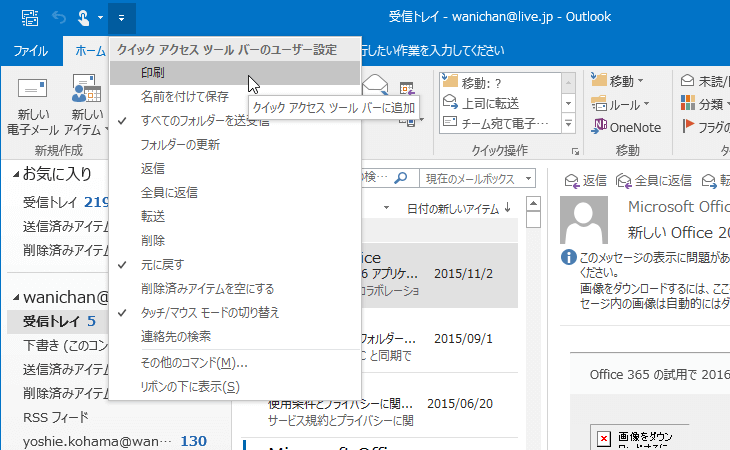Viewport: 730px width, 450px height.
Task: Click the Touch/Mouse mode icon
Action: point(83,18)
